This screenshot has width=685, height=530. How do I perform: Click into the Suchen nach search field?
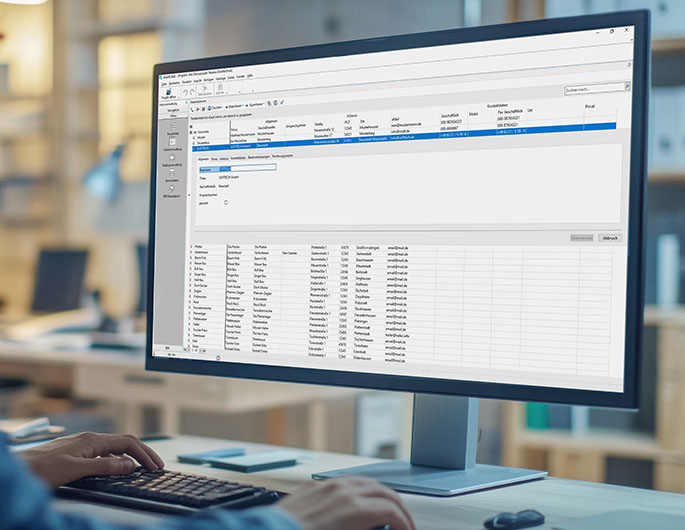[x=594, y=89]
